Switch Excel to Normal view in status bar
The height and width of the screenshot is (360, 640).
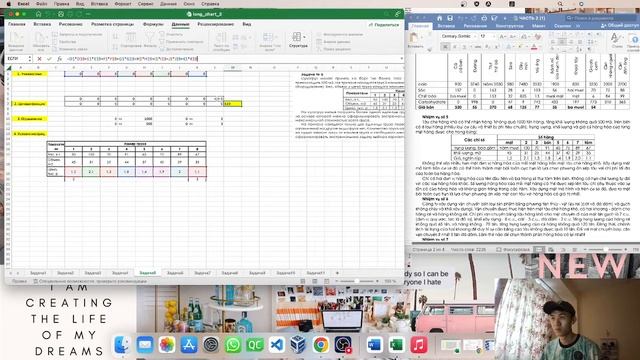(303, 281)
